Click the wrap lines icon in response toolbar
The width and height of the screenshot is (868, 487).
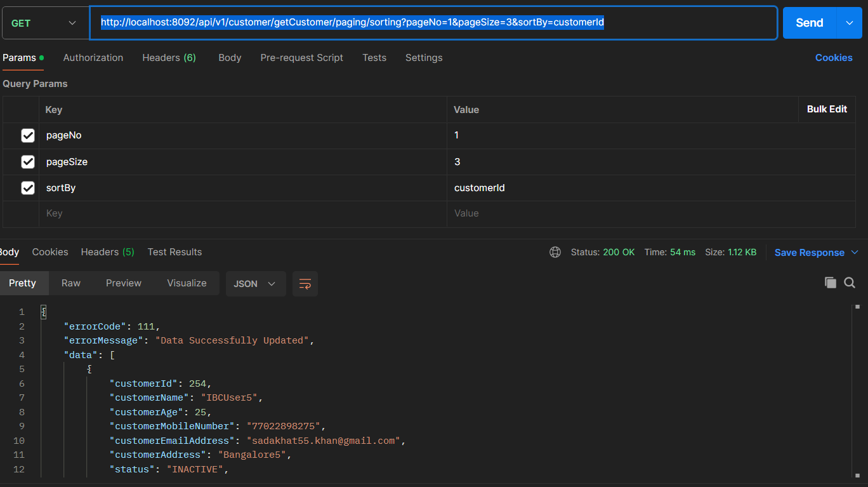tap(305, 284)
